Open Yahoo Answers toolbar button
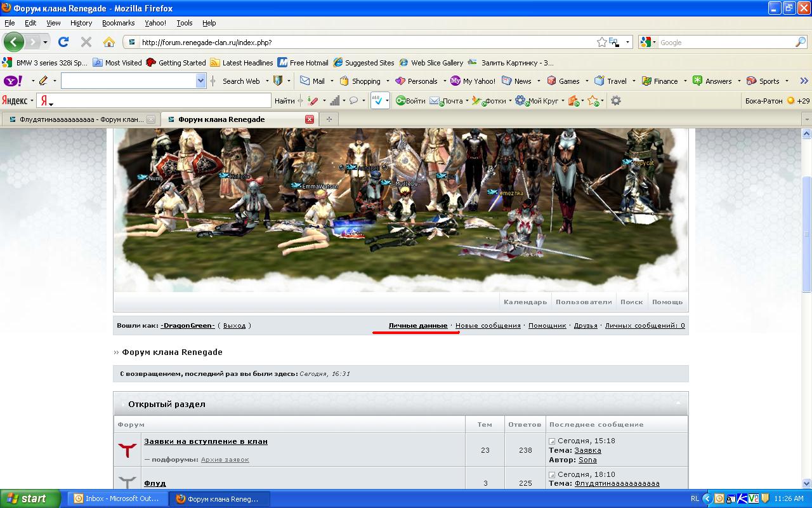 tap(712, 81)
